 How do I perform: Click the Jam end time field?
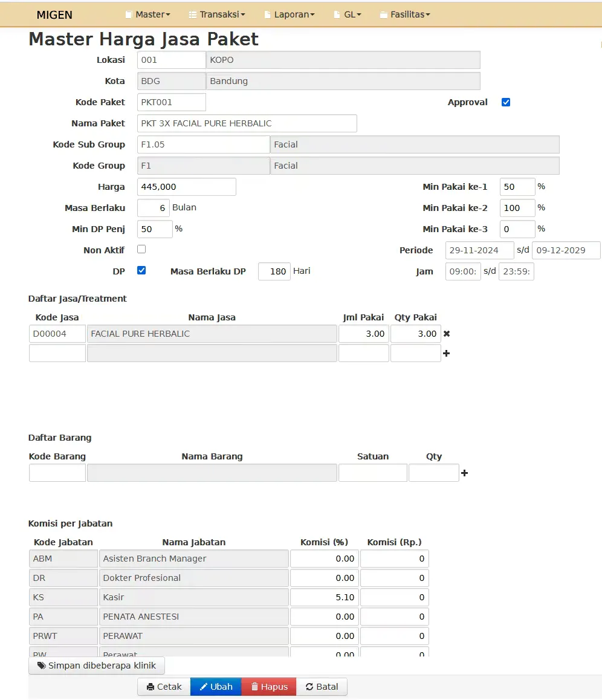[x=516, y=271]
